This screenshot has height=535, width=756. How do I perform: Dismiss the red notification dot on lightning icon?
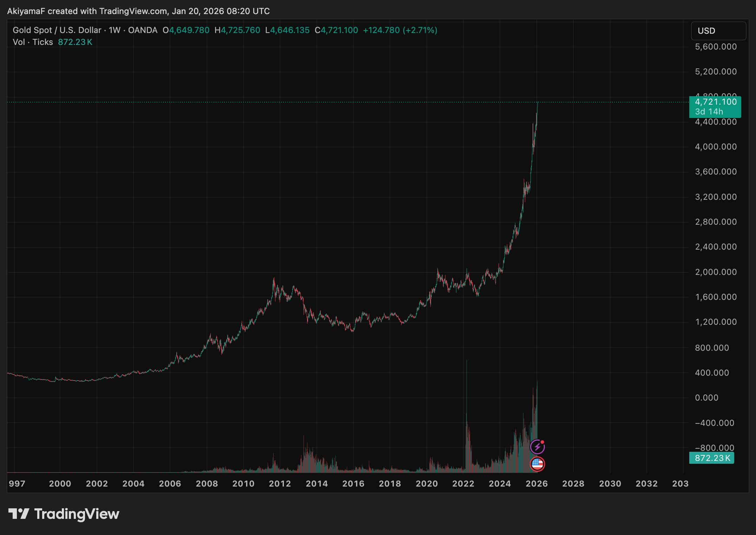pos(542,441)
